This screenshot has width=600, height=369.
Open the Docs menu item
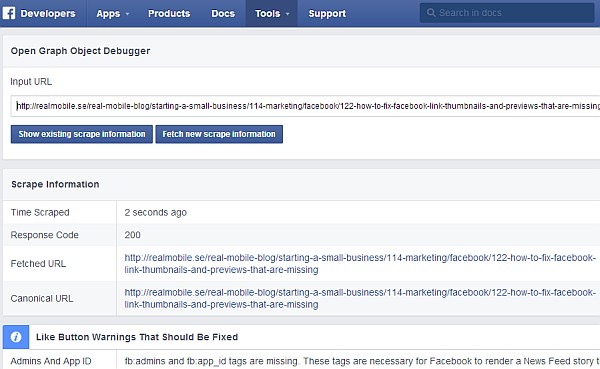223,13
